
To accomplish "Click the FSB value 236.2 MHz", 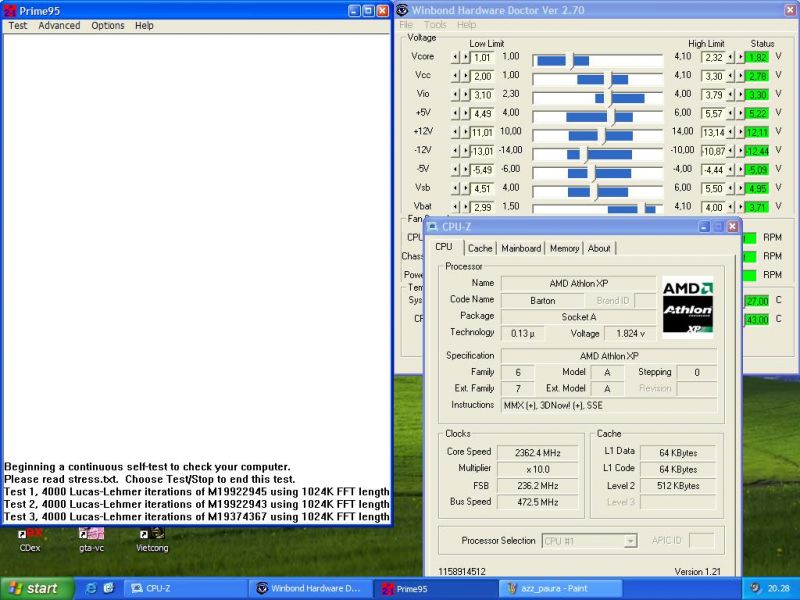I will point(538,486).
